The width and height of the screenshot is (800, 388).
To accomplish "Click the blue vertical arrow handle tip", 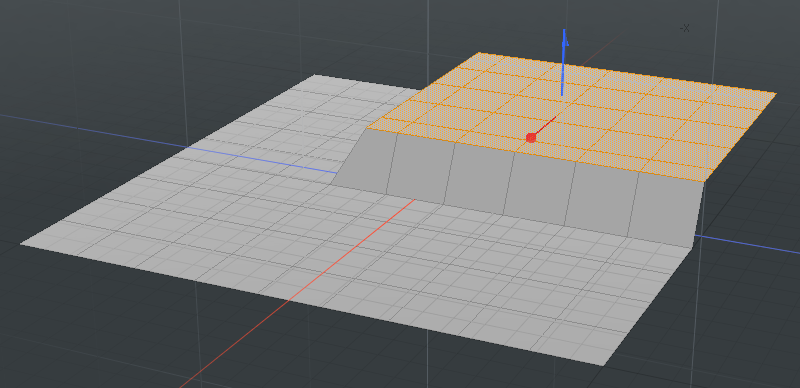I will (564, 40).
